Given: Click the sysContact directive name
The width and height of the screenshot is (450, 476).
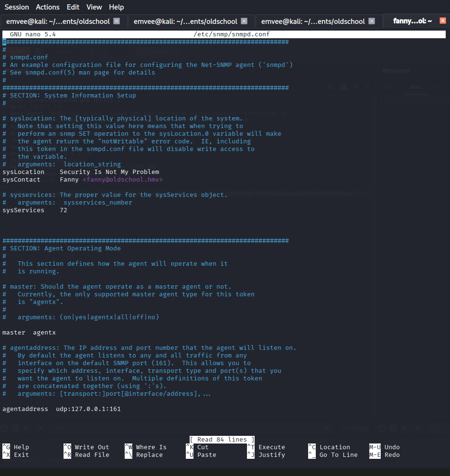Looking at the screenshot, I should (21, 179).
